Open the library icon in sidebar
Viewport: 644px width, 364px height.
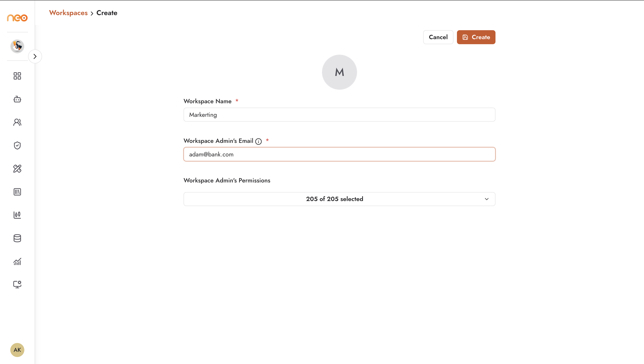(17, 192)
